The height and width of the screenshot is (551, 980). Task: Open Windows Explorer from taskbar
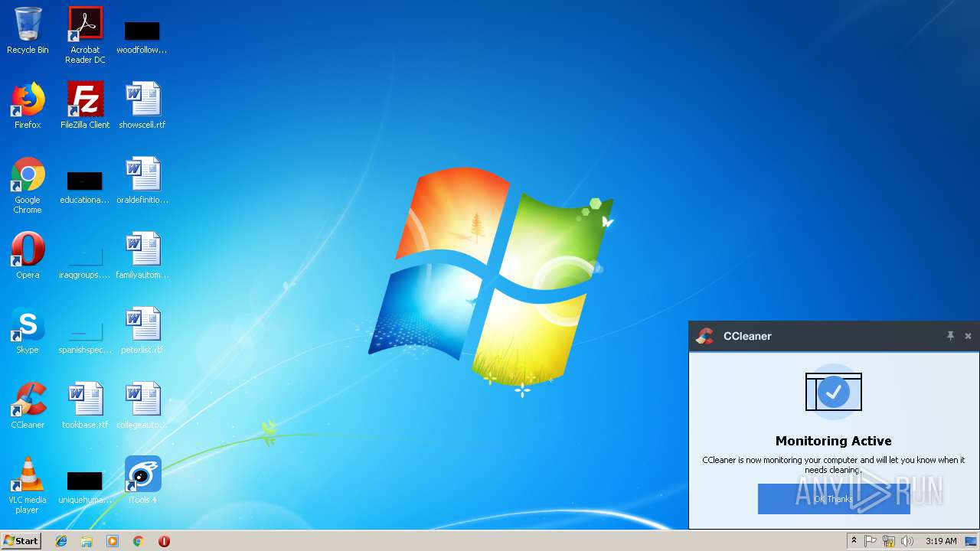pos(87,541)
